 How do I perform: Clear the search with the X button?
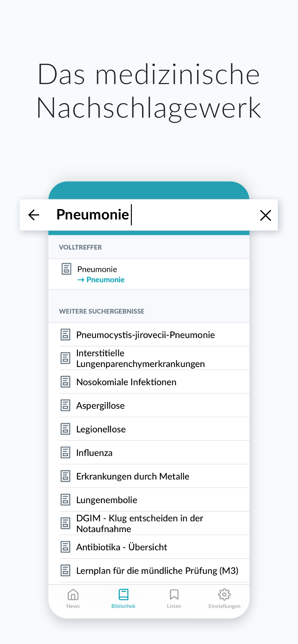coord(265,215)
